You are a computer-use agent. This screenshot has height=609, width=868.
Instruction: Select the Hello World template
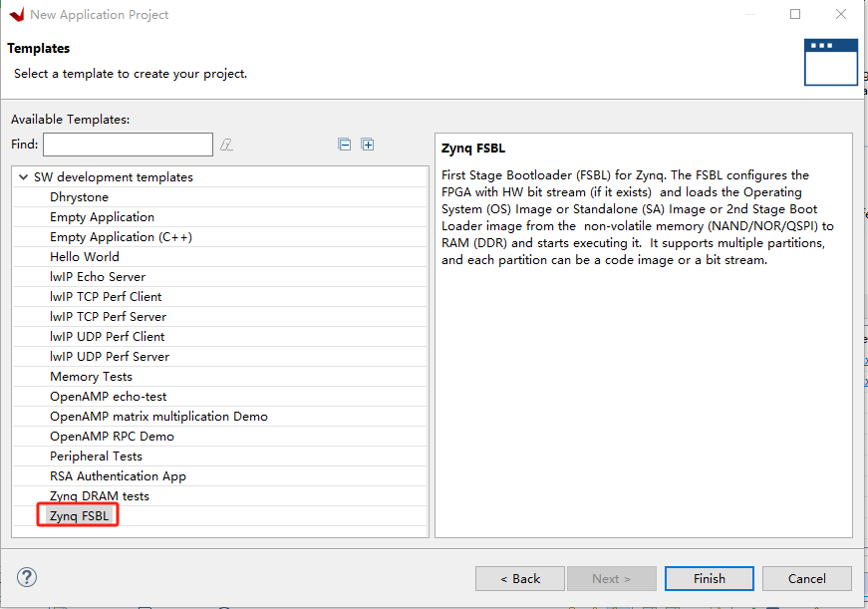click(x=84, y=257)
